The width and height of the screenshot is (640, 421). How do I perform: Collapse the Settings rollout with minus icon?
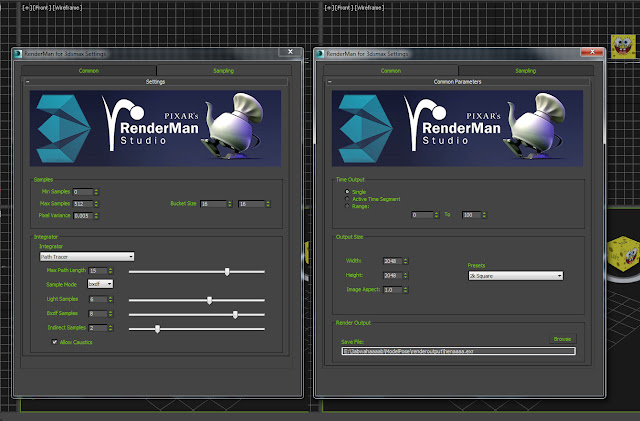click(27, 82)
